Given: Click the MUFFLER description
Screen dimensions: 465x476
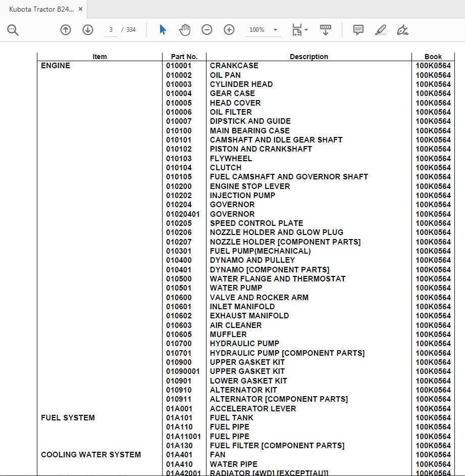Looking at the screenshot, I should [x=228, y=334].
